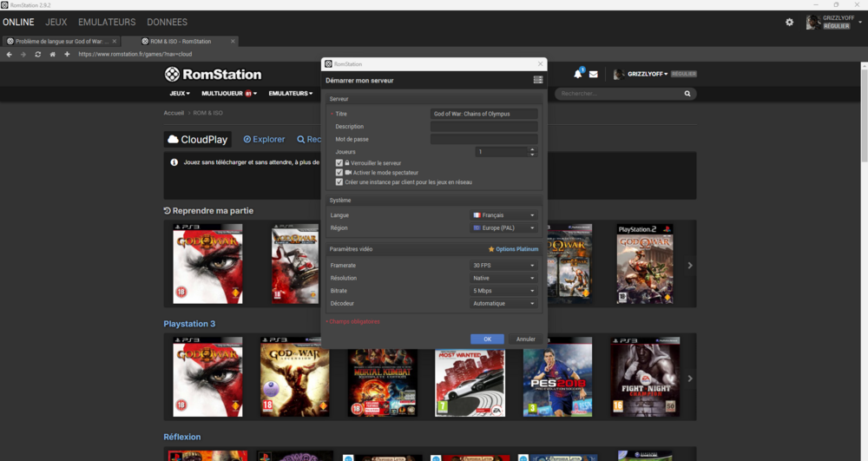
Task: Click the browser reload icon
Action: 37,54
